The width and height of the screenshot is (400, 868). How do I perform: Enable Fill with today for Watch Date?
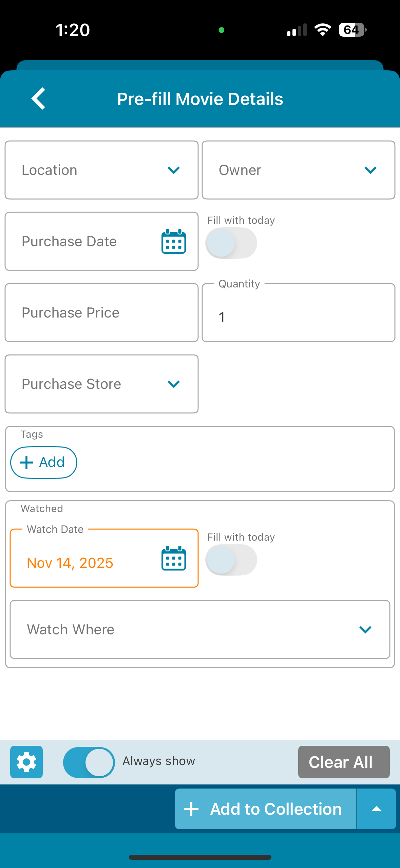231,560
